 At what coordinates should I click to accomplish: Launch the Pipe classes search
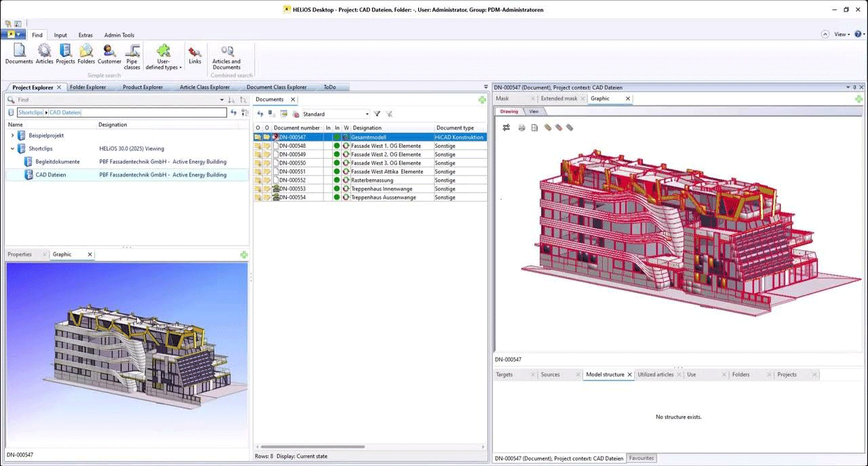point(132,54)
